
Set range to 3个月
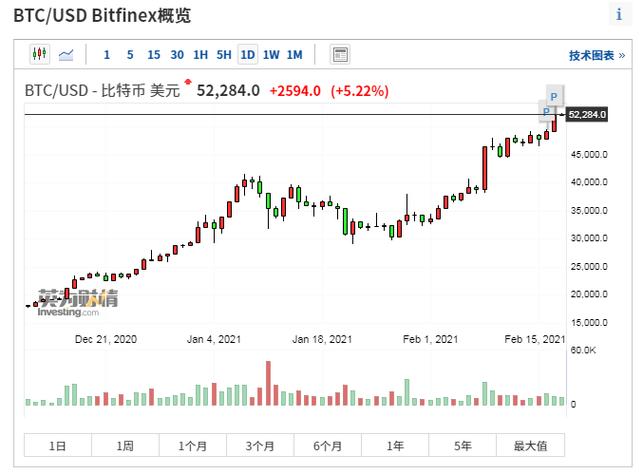(x=260, y=445)
